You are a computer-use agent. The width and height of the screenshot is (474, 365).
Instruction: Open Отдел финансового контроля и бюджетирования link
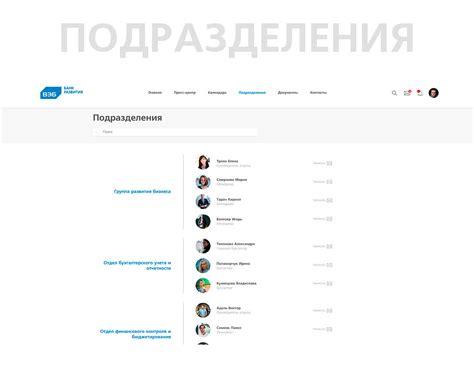pyautogui.click(x=135, y=334)
